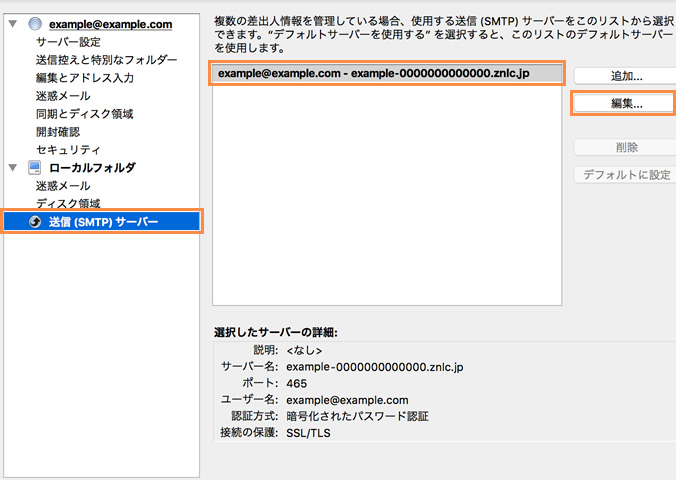The height and width of the screenshot is (480, 676).
Task: Open サーバー設定 settings
Action: click(x=68, y=42)
